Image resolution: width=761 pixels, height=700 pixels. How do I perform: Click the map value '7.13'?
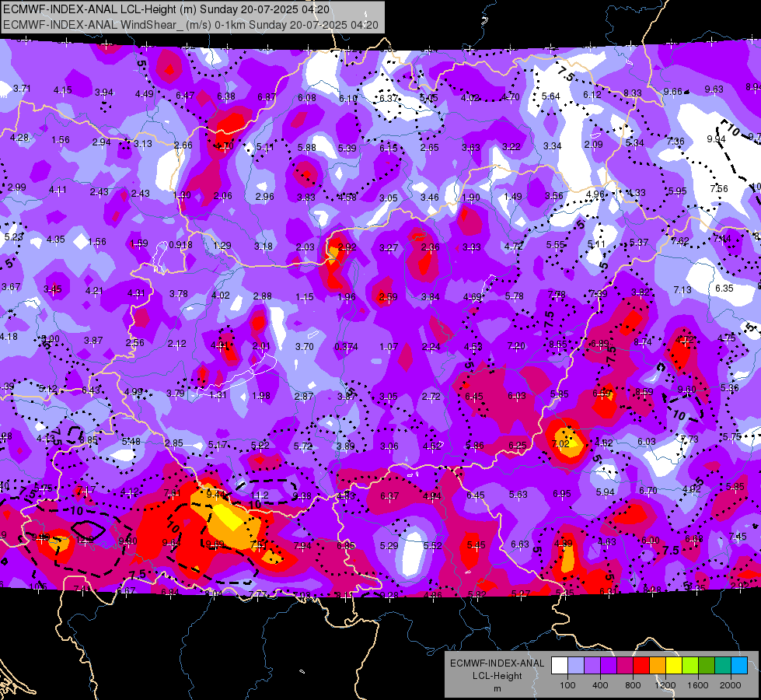click(x=682, y=289)
